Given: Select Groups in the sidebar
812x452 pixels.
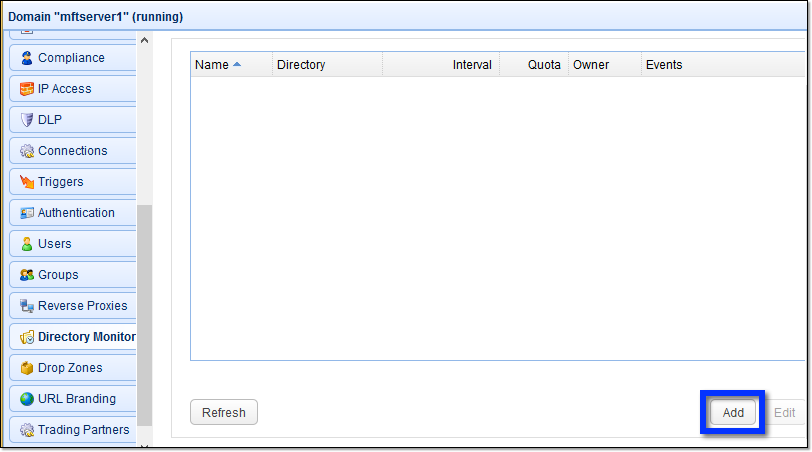Looking at the screenshot, I should point(73,275).
